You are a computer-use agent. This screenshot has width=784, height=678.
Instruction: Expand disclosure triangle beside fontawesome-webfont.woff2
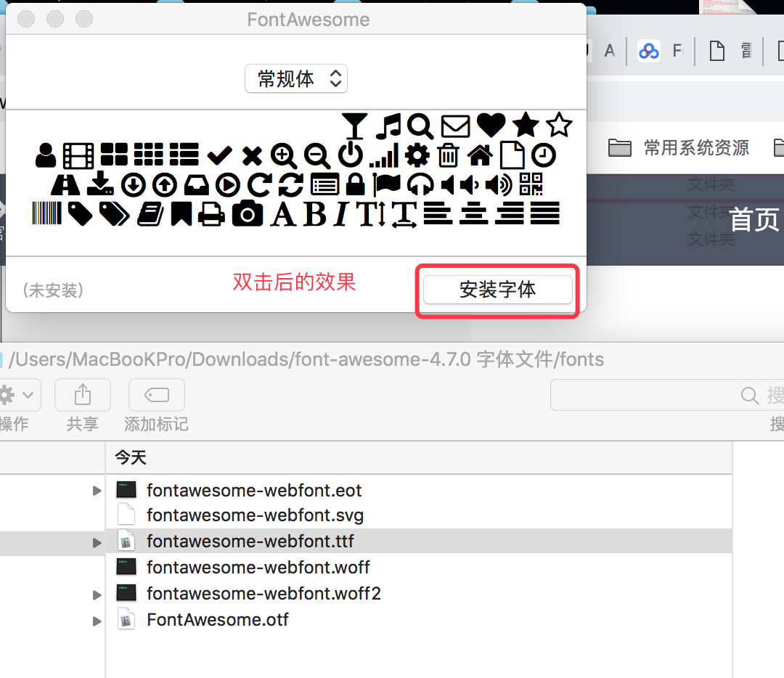[97, 595]
